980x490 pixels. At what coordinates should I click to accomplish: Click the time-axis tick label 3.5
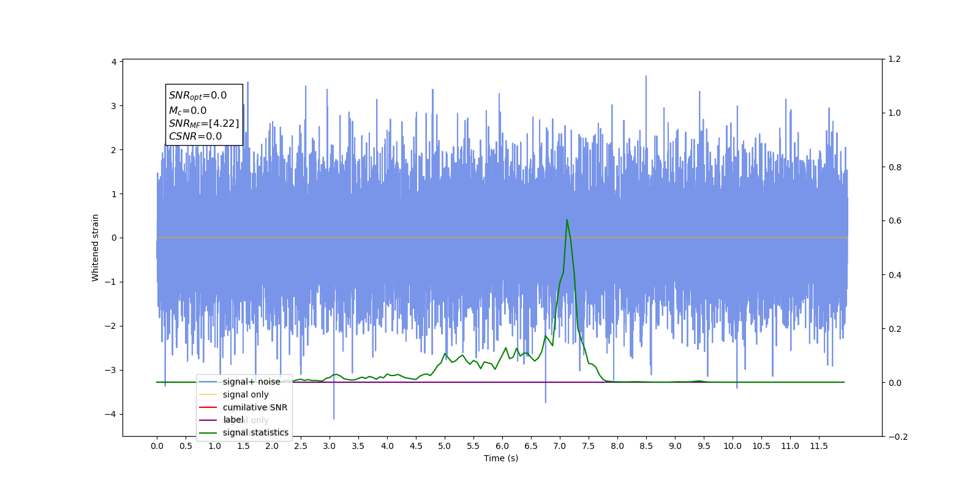358,446
